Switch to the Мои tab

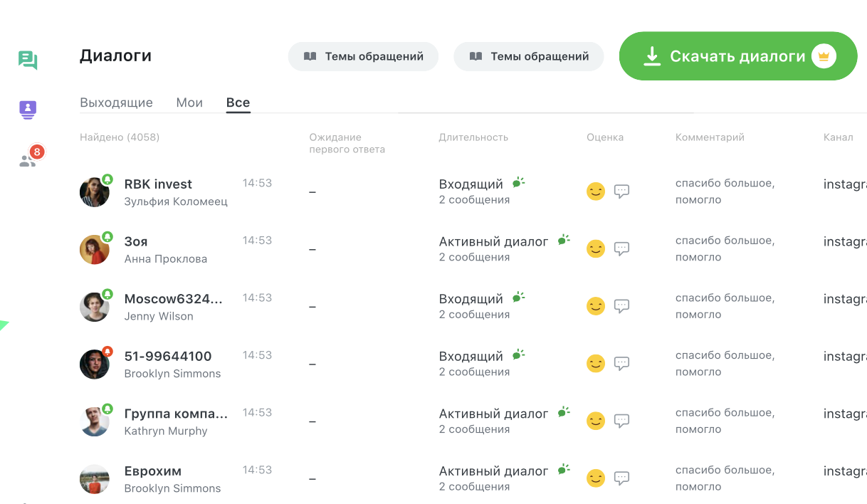[x=189, y=103]
